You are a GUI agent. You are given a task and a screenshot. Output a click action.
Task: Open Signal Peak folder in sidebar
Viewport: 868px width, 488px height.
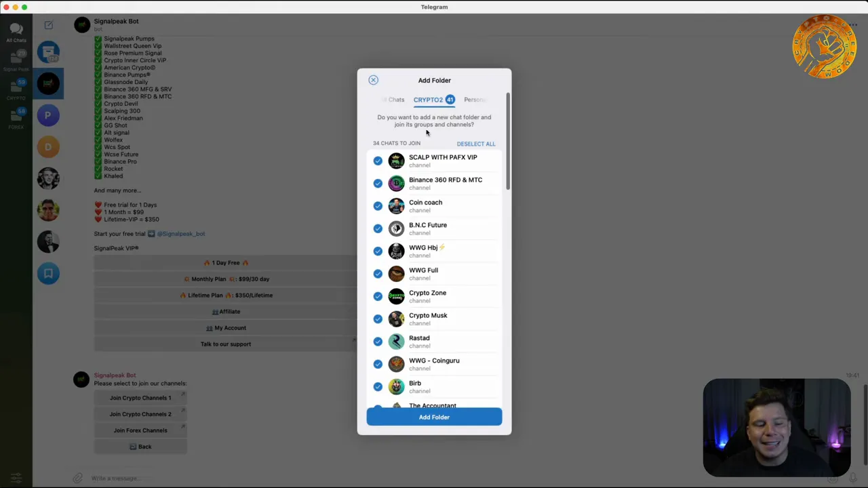(x=16, y=61)
